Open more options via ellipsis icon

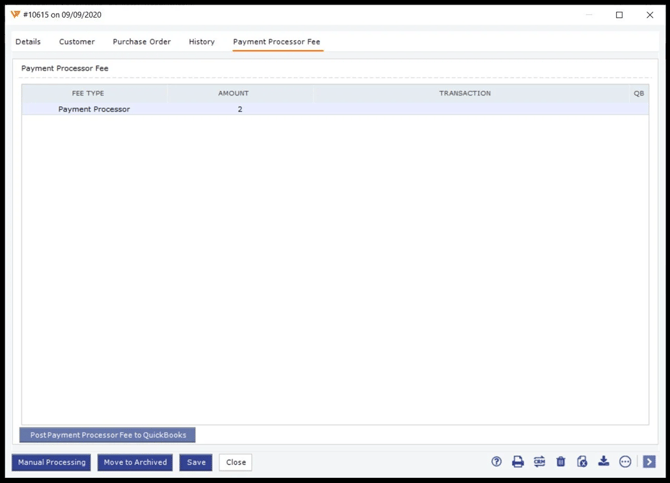[x=625, y=462]
